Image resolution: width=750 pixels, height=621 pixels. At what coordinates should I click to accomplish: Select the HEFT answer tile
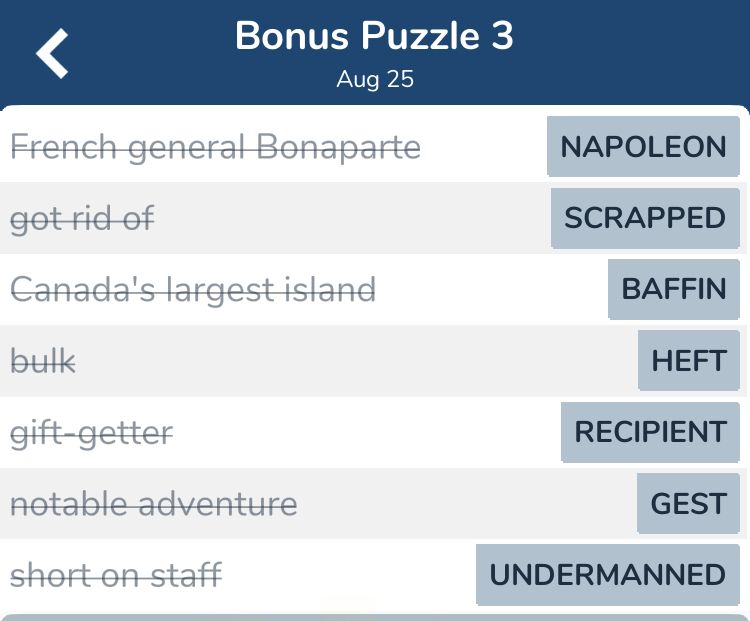689,360
